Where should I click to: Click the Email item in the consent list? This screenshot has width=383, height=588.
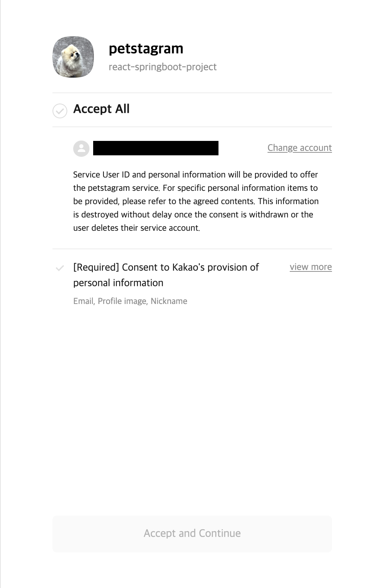[x=83, y=301]
